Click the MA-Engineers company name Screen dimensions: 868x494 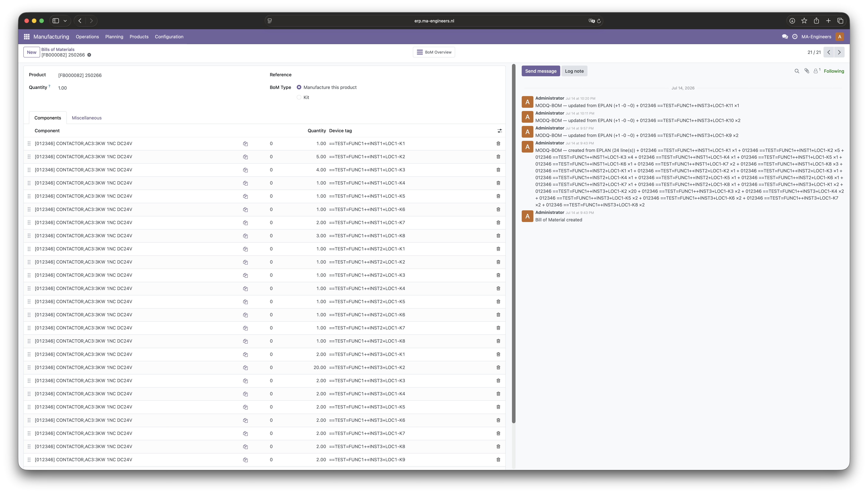[x=816, y=37]
